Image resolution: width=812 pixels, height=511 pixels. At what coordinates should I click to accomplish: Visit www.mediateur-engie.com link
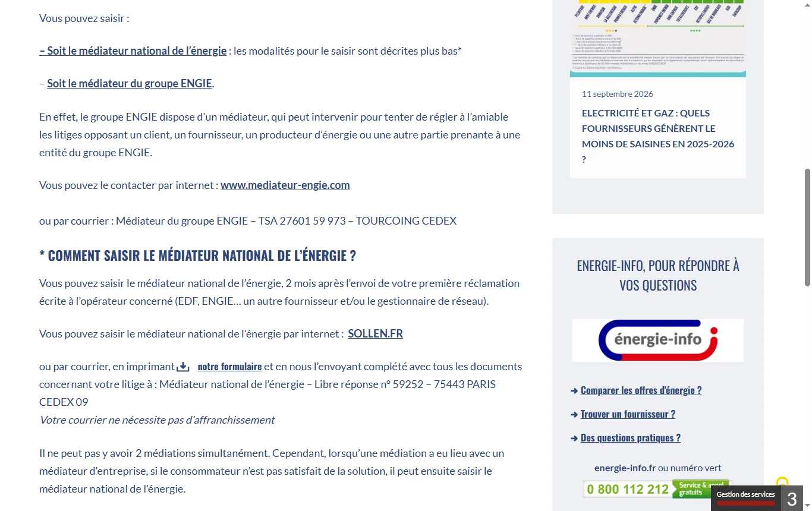285,185
